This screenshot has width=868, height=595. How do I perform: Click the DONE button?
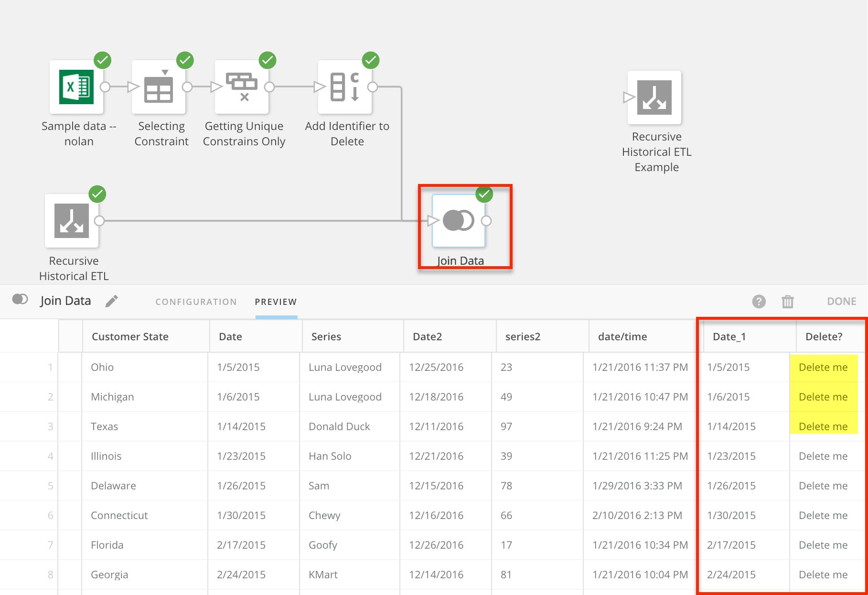click(841, 301)
